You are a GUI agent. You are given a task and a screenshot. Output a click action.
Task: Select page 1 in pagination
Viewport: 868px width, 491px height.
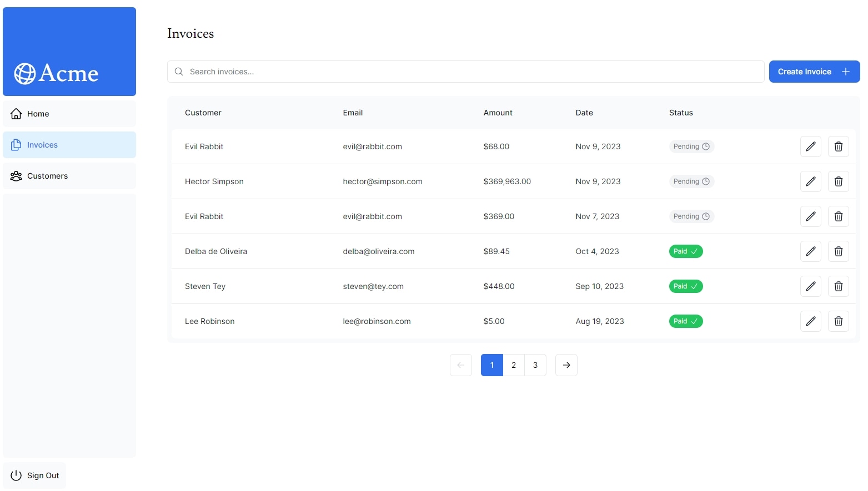(x=492, y=365)
